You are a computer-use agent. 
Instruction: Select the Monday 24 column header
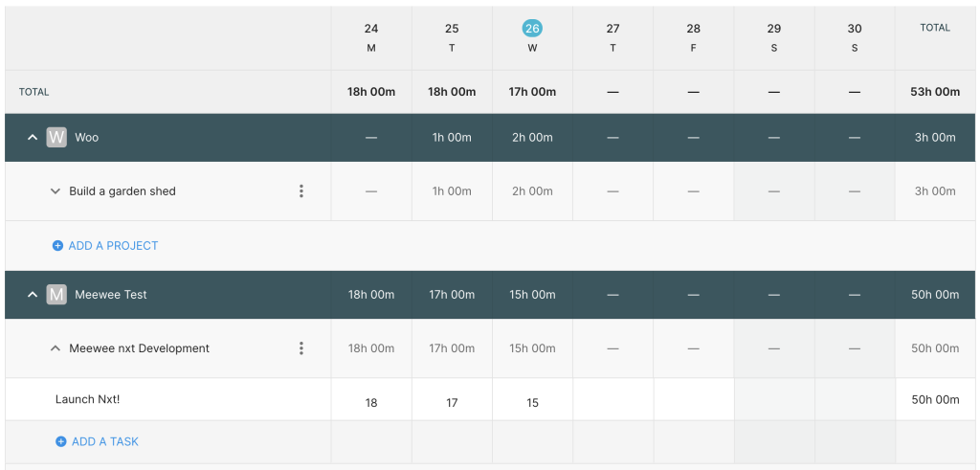pos(371,37)
